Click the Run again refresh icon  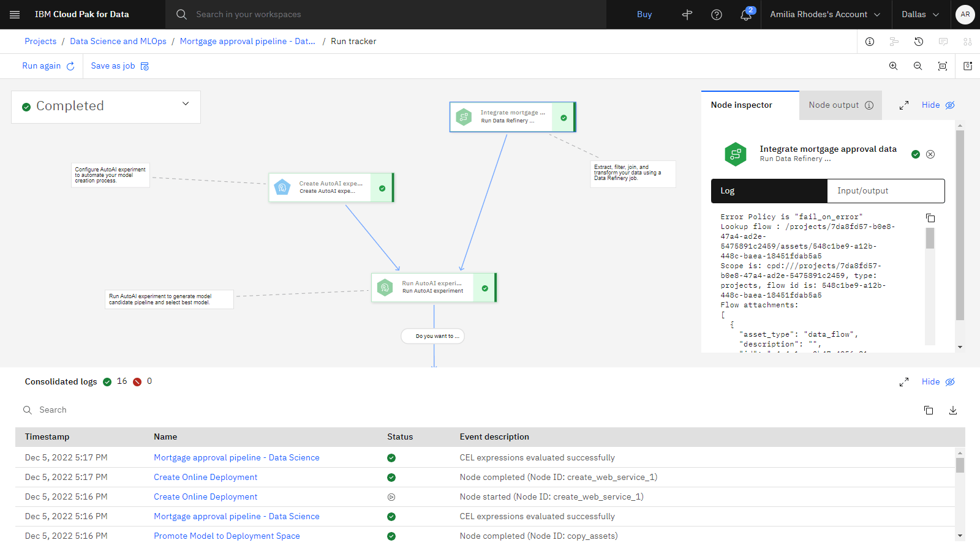click(x=70, y=66)
